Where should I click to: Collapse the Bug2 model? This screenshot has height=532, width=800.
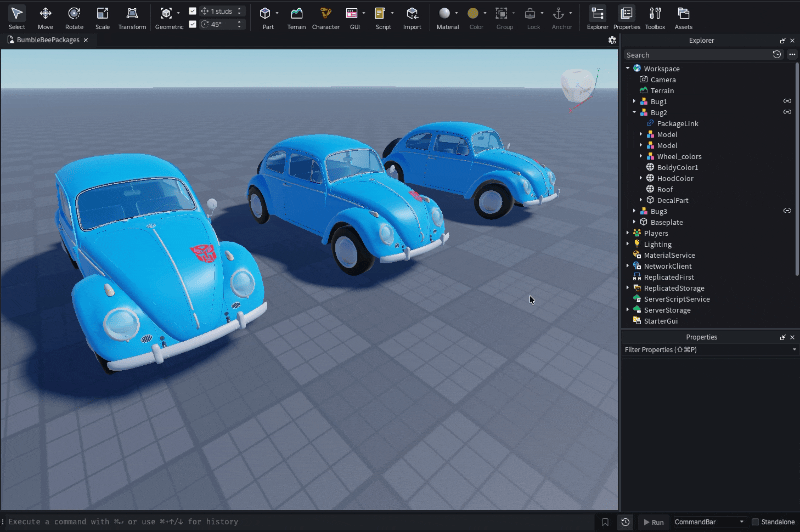[635, 112]
